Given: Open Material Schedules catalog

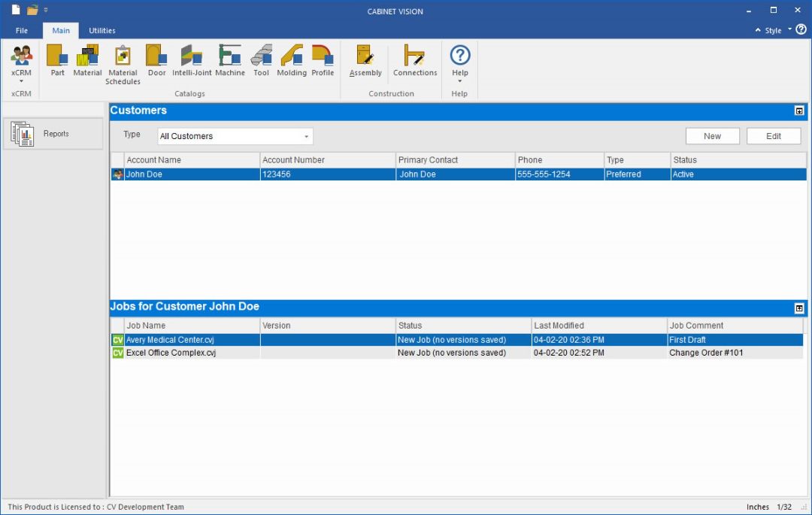Looking at the screenshot, I should [x=123, y=64].
